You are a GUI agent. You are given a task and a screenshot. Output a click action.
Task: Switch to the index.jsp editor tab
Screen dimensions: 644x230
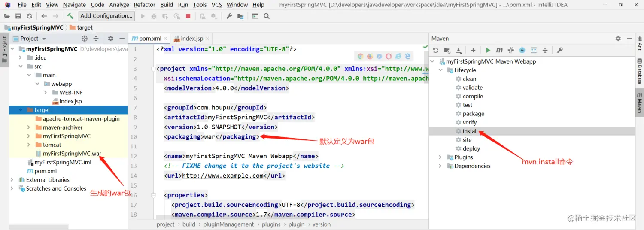click(x=192, y=39)
